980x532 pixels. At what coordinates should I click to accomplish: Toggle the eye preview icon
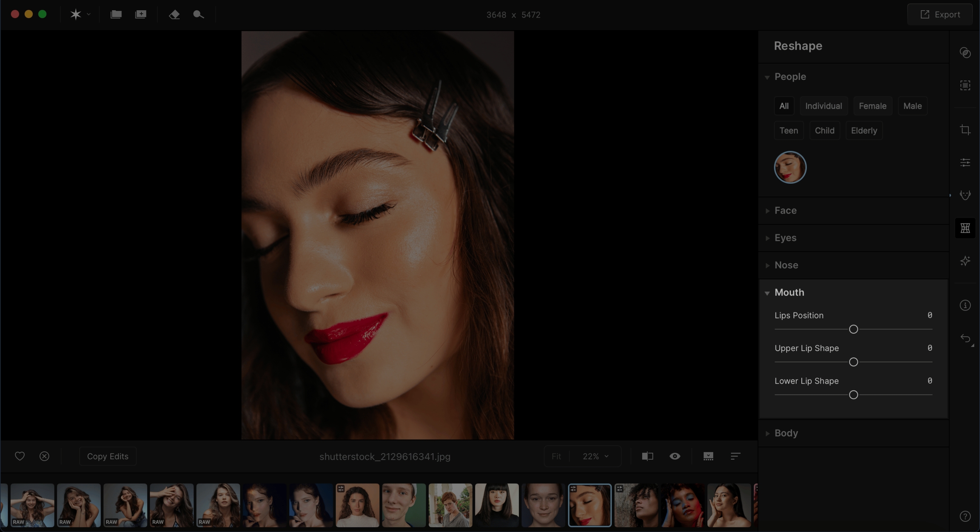pyautogui.click(x=675, y=456)
